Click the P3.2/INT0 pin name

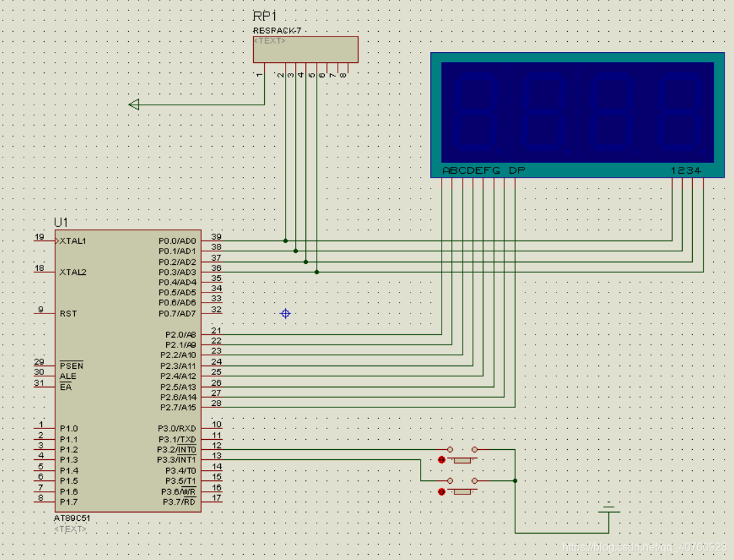(176, 450)
